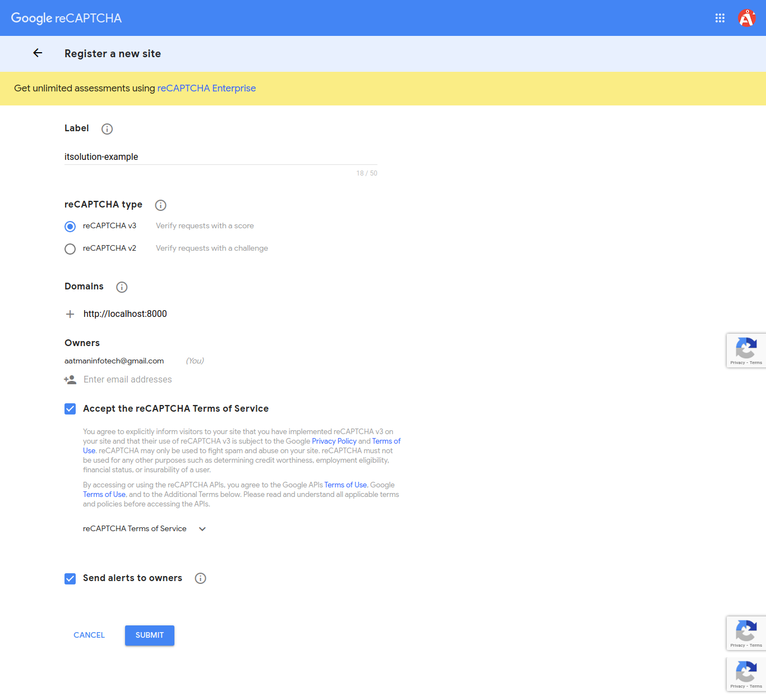
Task: Select the reCAPTCHA v2 radio button
Action: [70, 249]
